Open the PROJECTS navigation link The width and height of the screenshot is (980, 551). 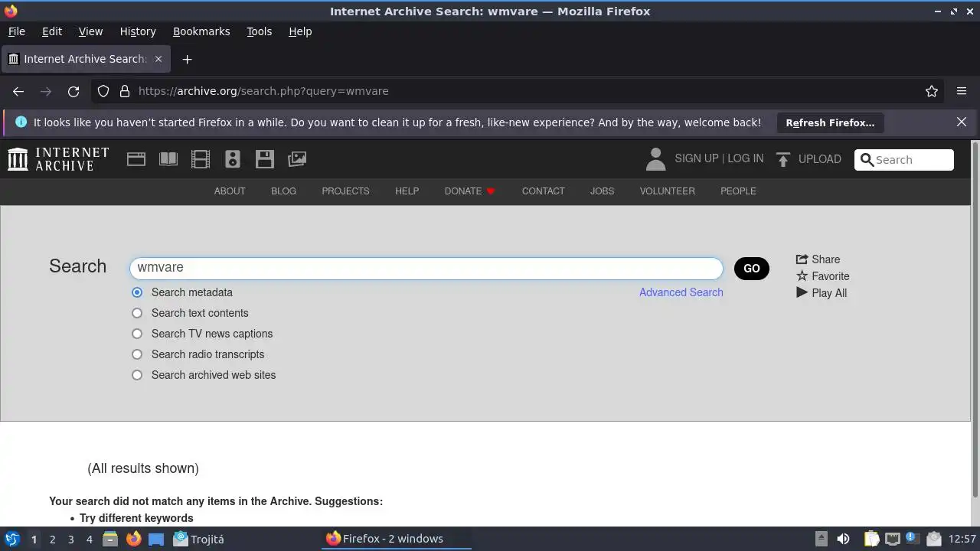[x=345, y=191]
